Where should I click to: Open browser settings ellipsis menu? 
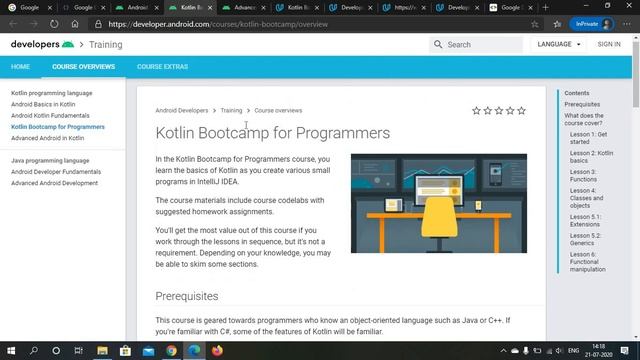coord(627,24)
